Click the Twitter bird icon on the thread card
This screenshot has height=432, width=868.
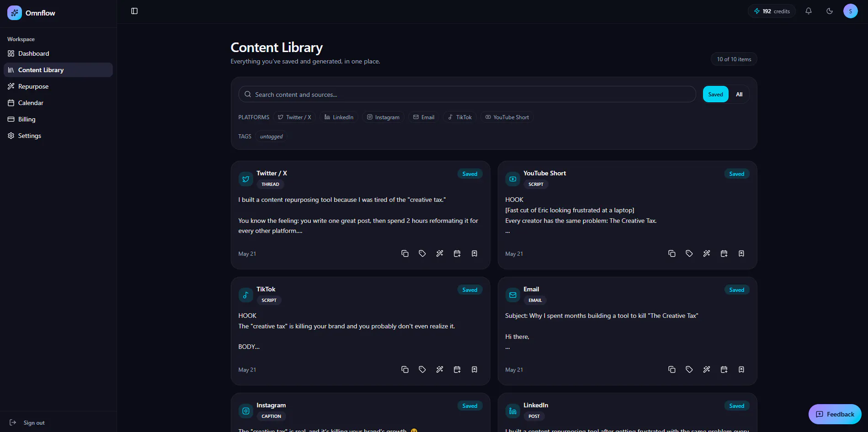246,179
